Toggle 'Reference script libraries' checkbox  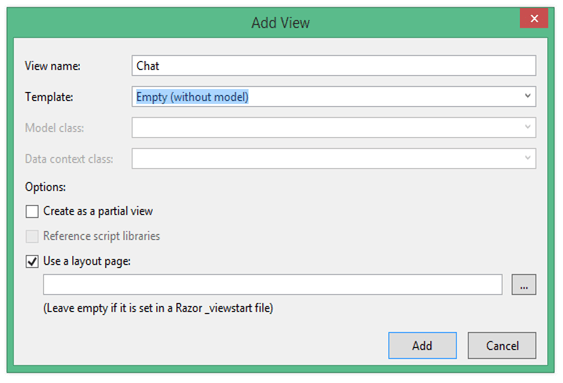pos(32,237)
